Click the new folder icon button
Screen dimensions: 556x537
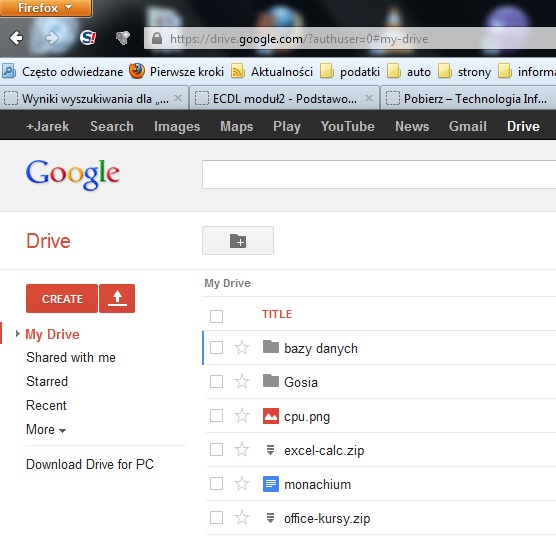coord(238,241)
